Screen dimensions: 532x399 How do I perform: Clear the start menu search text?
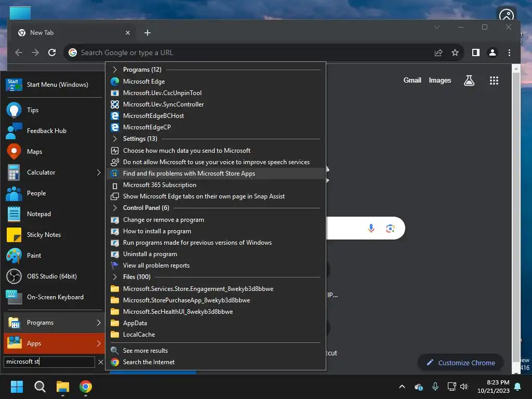100,362
